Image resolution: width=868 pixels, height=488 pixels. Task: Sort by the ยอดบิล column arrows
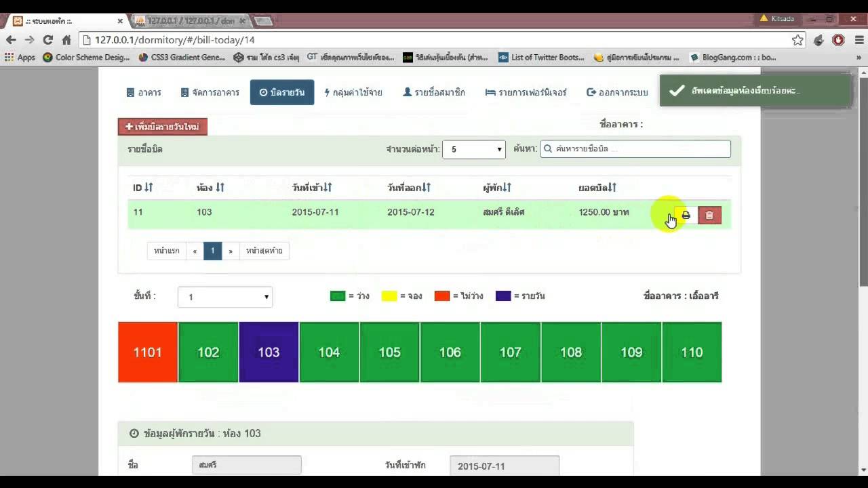[612, 187]
